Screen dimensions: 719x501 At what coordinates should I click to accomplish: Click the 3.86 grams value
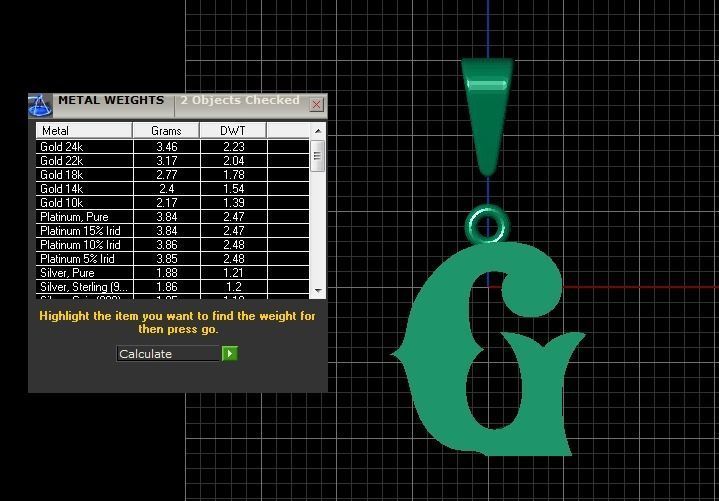pyautogui.click(x=166, y=245)
